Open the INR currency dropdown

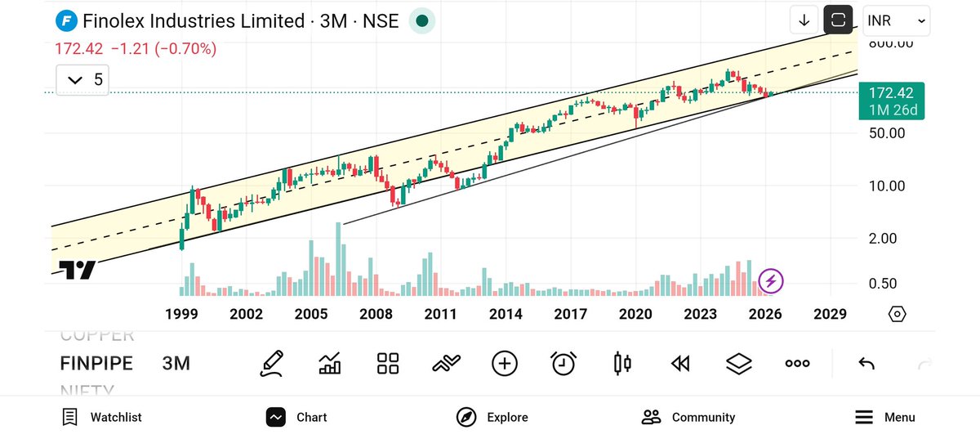pyautogui.click(x=896, y=20)
